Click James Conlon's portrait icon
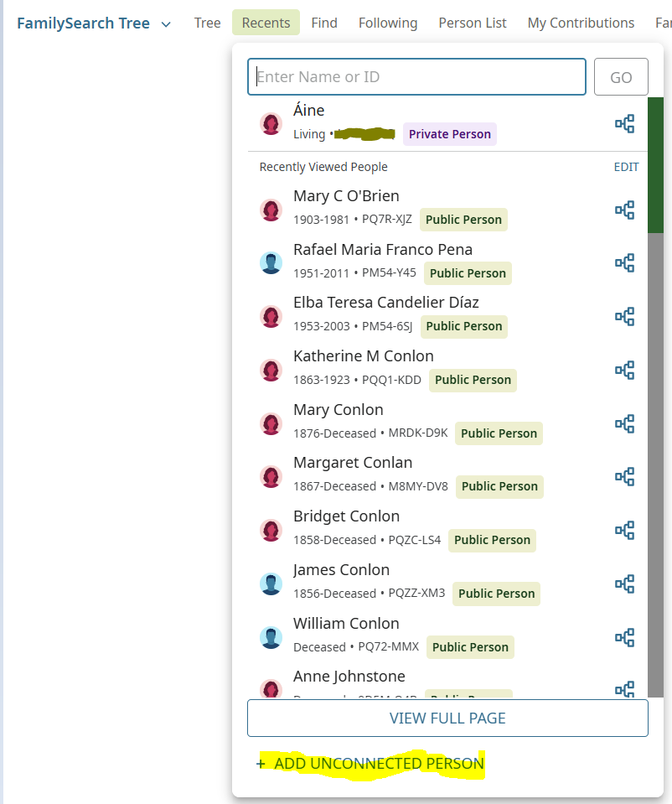This screenshot has height=804, width=672. point(271,584)
